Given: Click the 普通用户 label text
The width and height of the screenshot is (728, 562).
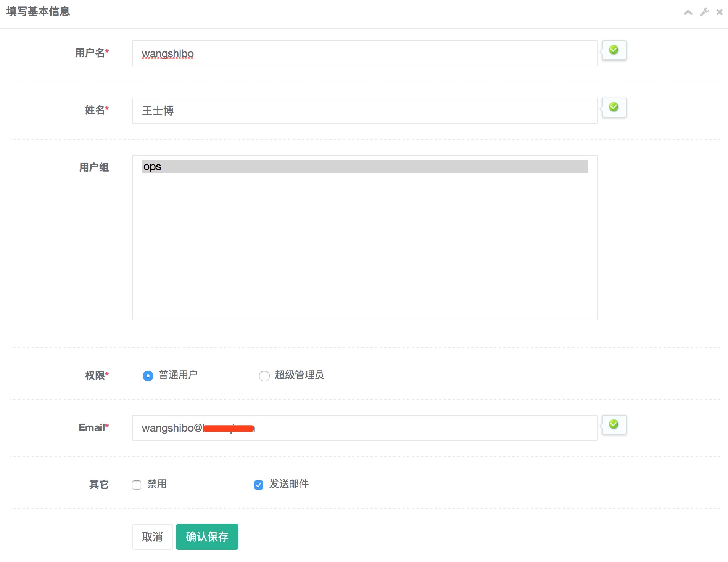Looking at the screenshot, I should 178,375.
